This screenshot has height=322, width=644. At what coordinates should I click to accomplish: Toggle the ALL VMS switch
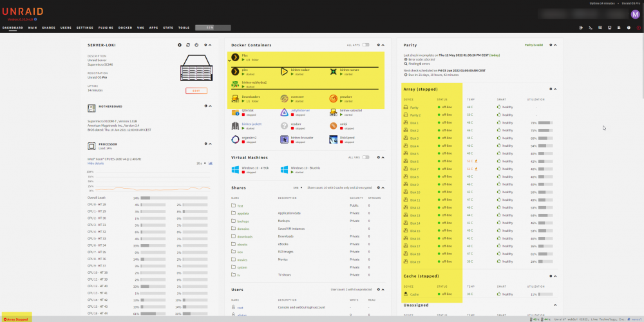[366, 157]
